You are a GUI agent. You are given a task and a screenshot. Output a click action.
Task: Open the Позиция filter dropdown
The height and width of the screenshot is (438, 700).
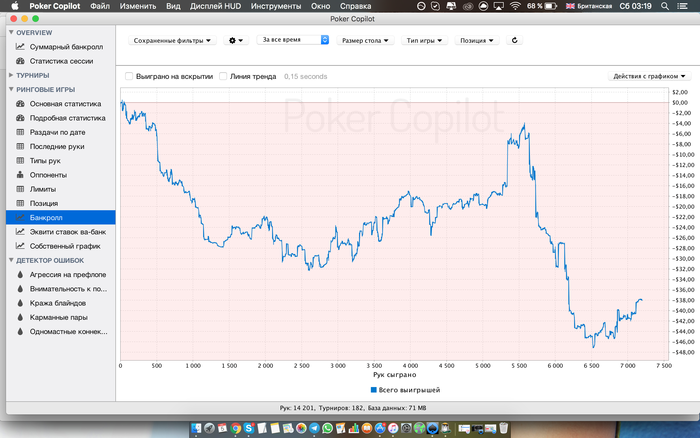(x=477, y=40)
